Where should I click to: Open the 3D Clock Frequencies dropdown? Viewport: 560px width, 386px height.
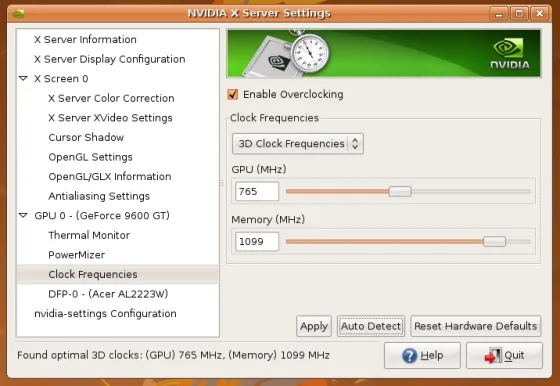[298, 144]
